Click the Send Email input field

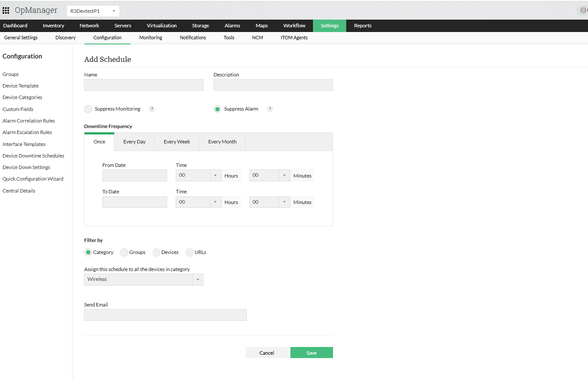pyautogui.click(x=165, y=315)
